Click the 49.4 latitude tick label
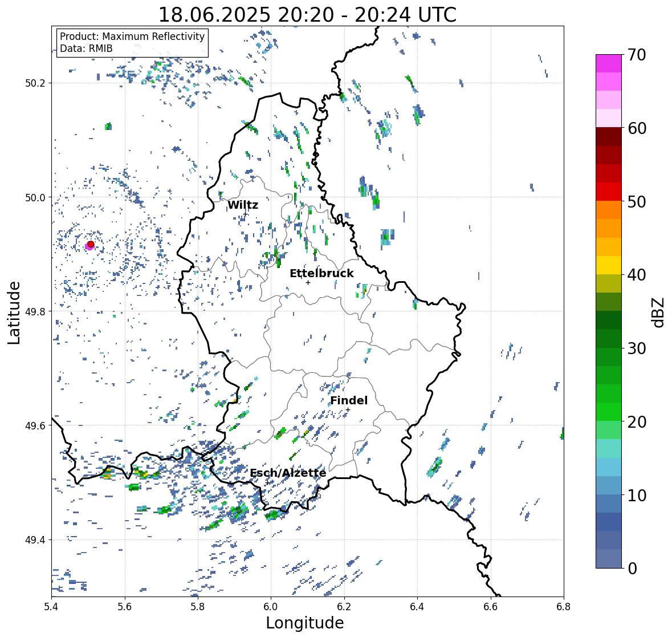Image resolution: width=672 pixels, height=637 pixels. click(35, 540)
